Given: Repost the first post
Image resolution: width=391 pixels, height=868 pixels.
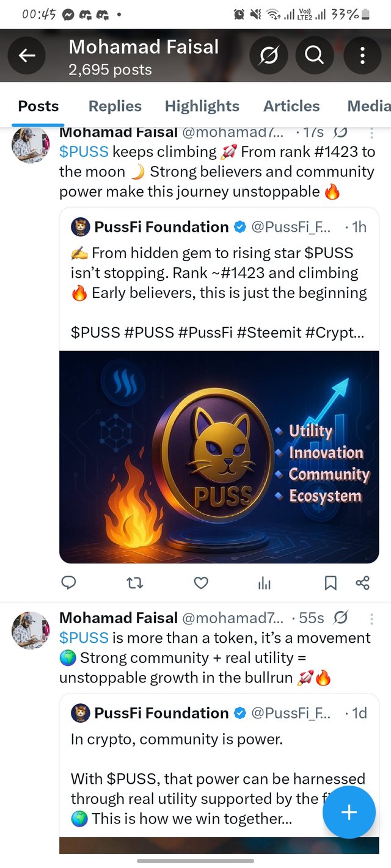Looking at the screenshot, I should (134, 583).
